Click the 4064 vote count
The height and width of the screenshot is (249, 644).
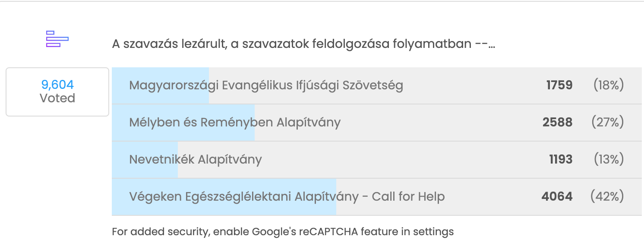point(557,197)
